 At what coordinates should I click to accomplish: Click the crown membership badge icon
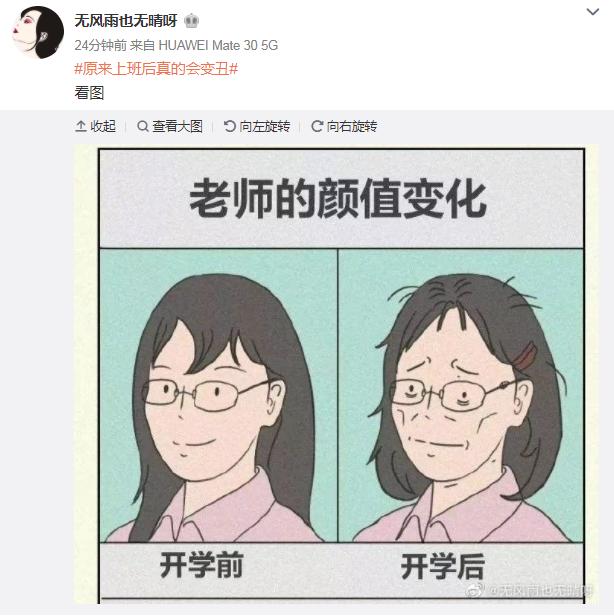coord(191,20)
